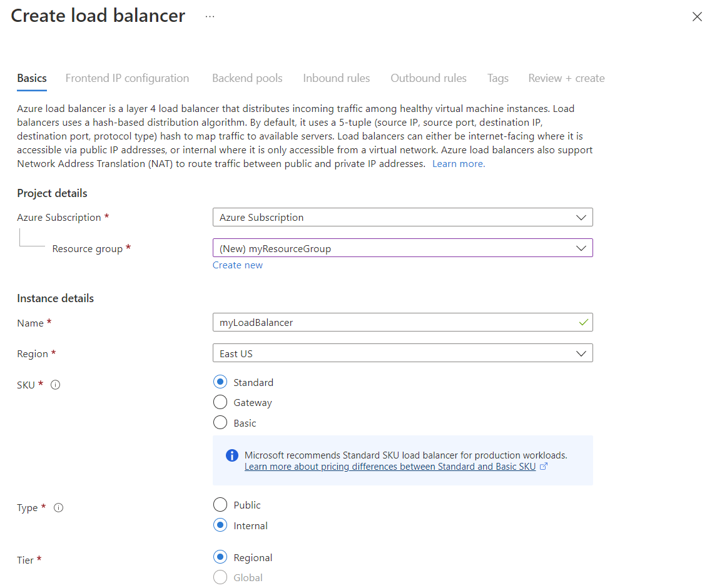The height and width of the screenshot is (588, 717).
Task: Expand the Resource group dropdown
Action: click(402, 248)
